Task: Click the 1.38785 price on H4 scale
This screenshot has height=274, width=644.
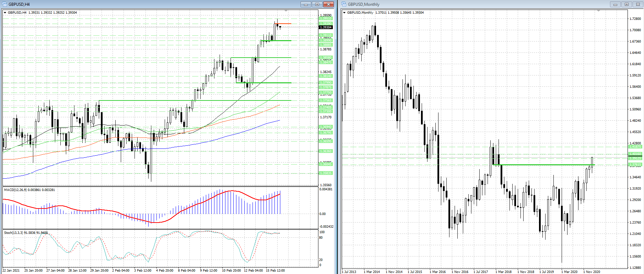Action: coord(326,49)
